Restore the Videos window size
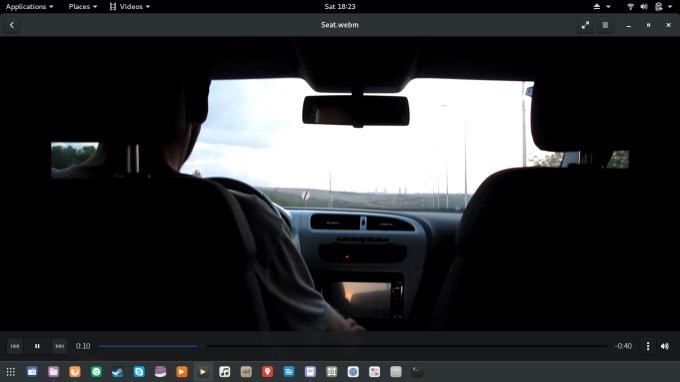Screen dimensions: 680x382 (x=648, y=25)
